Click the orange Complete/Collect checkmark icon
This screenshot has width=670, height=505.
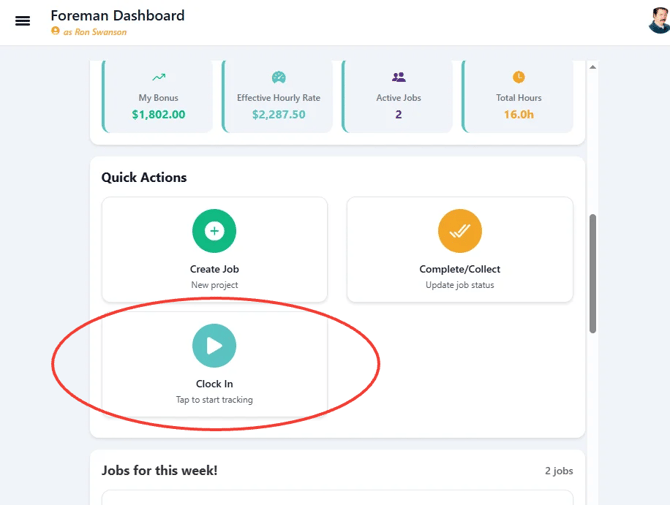(x=460, y=231)
